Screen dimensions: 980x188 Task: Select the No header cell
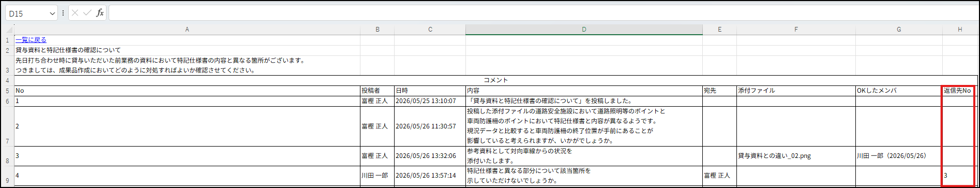[x=187, y=91]
